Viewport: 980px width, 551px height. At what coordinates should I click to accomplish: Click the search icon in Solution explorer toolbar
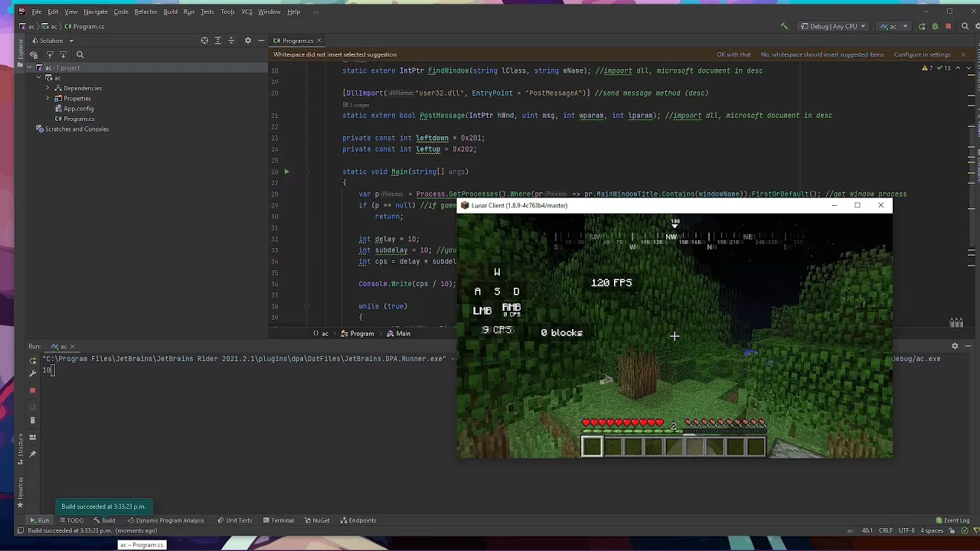[80, 55]
